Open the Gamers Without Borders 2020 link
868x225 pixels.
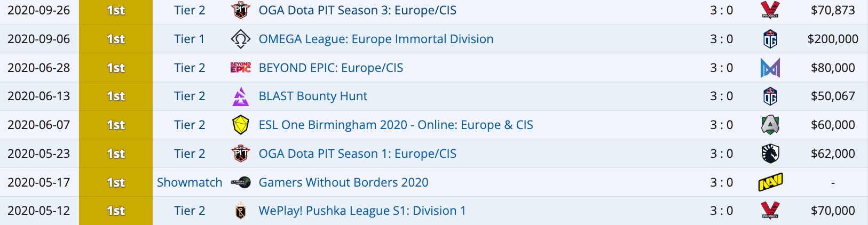[343, 182]
